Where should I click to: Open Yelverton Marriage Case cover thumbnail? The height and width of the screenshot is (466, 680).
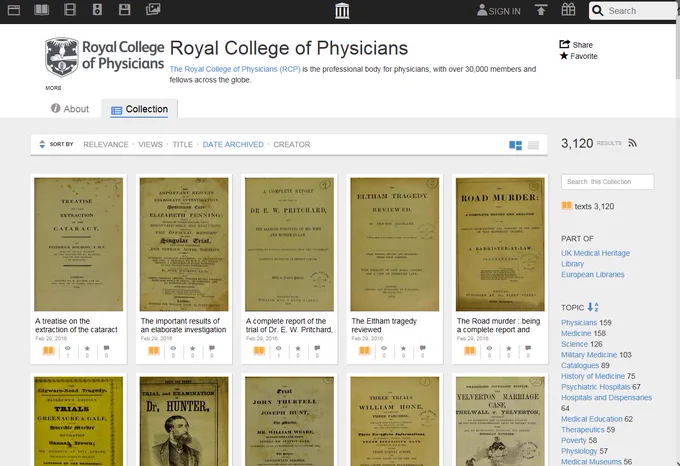(x=500, y=421)
